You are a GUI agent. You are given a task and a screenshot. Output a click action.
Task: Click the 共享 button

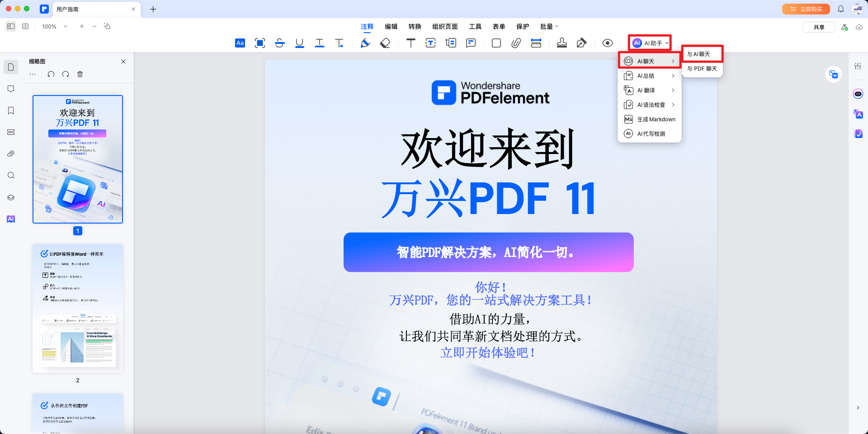(x=819, y=27)
